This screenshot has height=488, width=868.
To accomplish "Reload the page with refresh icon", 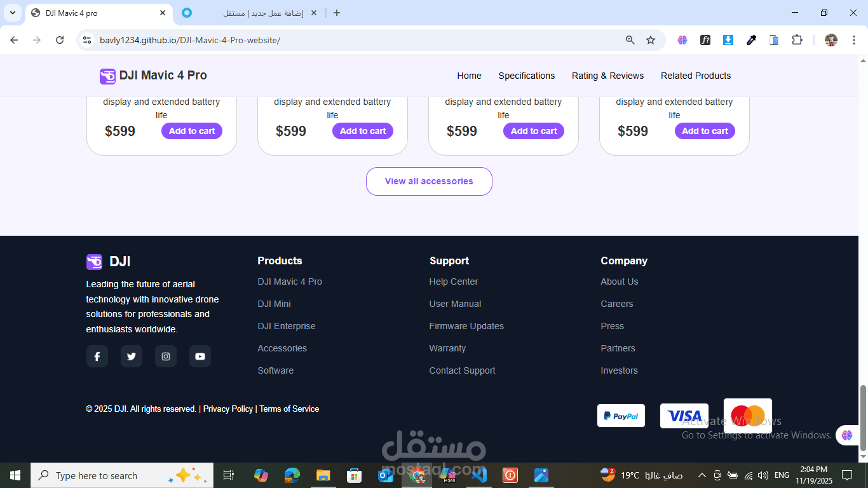I will coord(60,40).
